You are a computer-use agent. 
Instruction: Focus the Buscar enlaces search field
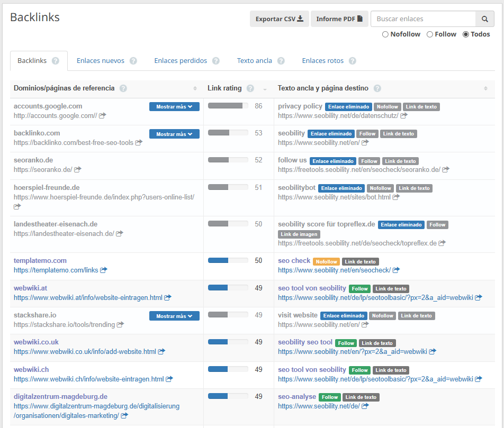coord(423,19)
